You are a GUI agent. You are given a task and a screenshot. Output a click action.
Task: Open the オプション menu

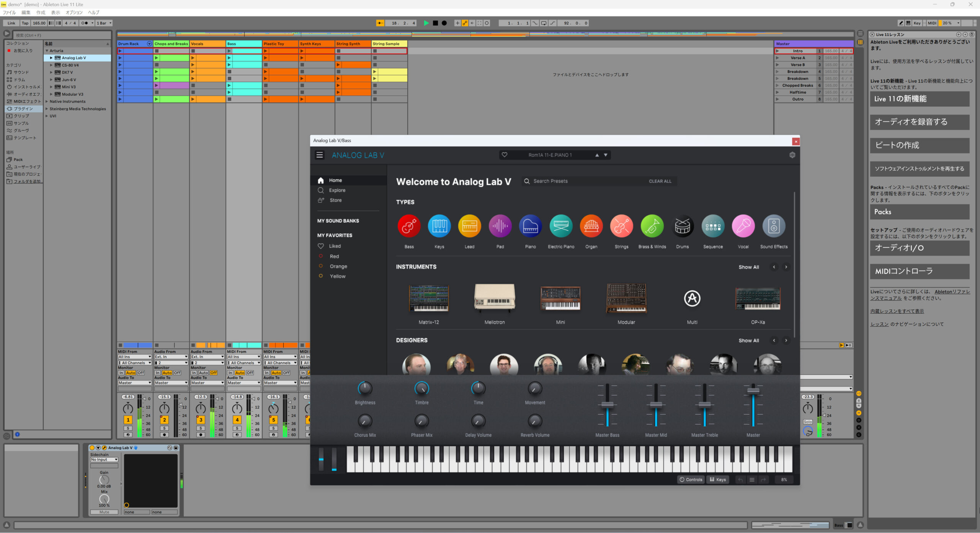pyautogui.click(x=74, y=12)
